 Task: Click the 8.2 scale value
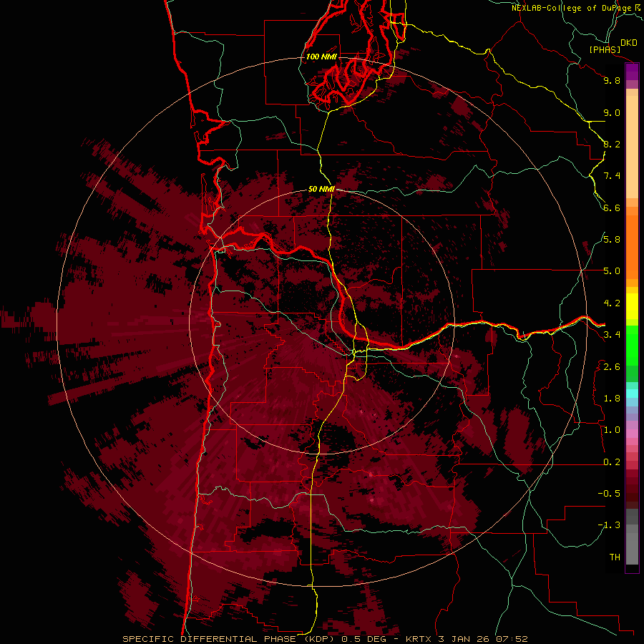pos(612,144)
